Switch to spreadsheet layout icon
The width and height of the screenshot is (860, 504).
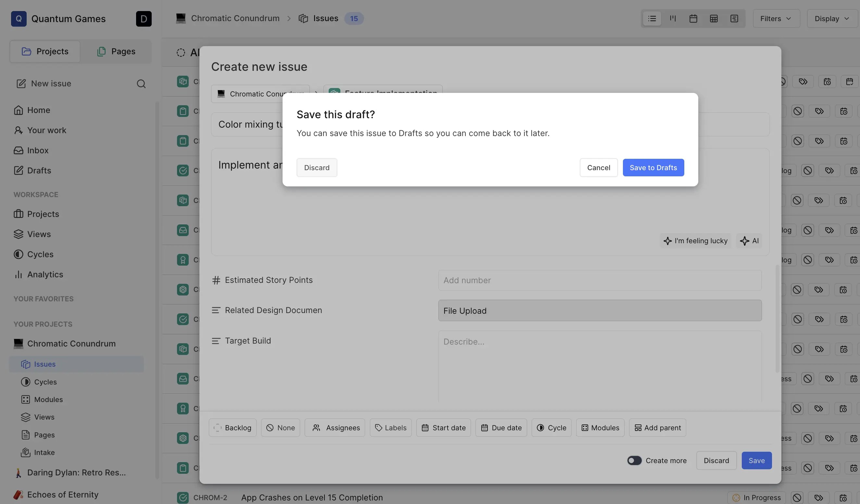(x=713, y=19)
